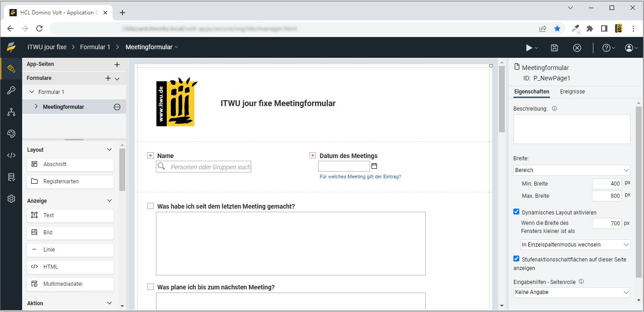Reload the browser page

39,28
